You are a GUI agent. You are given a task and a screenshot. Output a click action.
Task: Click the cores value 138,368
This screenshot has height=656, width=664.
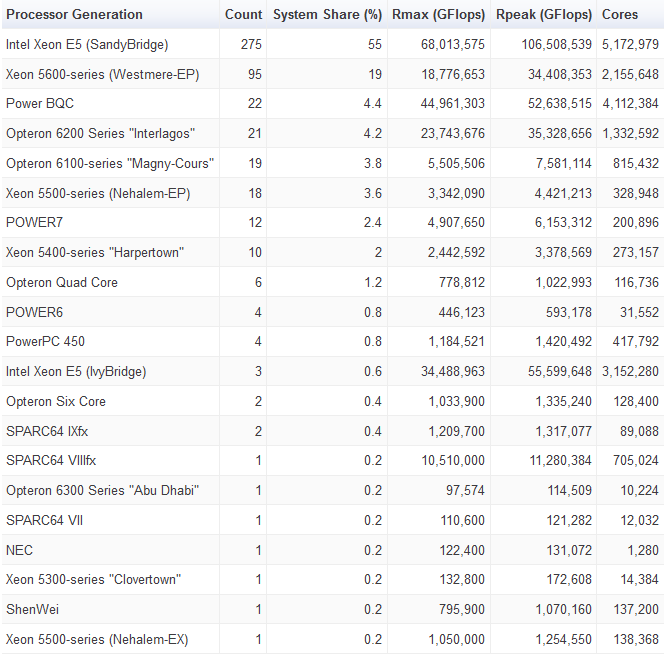pos(636,639)
